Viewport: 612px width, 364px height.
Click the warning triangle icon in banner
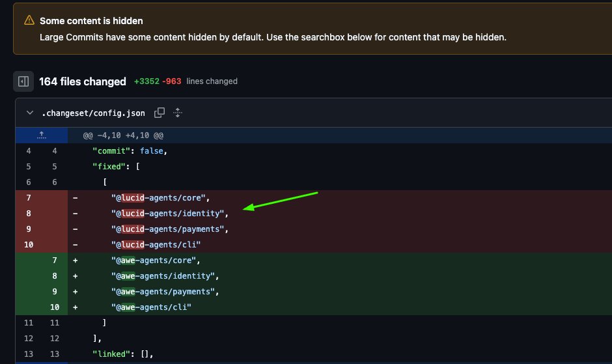click(x=29, y=20)
